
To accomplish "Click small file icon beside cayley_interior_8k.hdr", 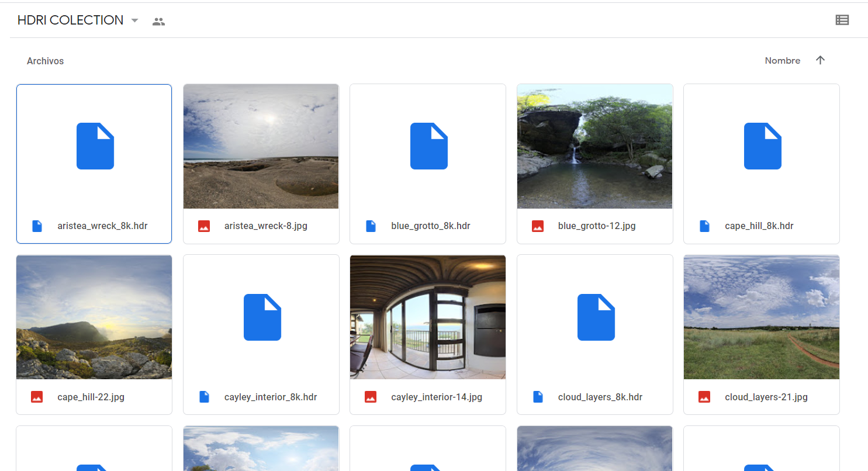I will pyautogui.click(x=204, y=397).
